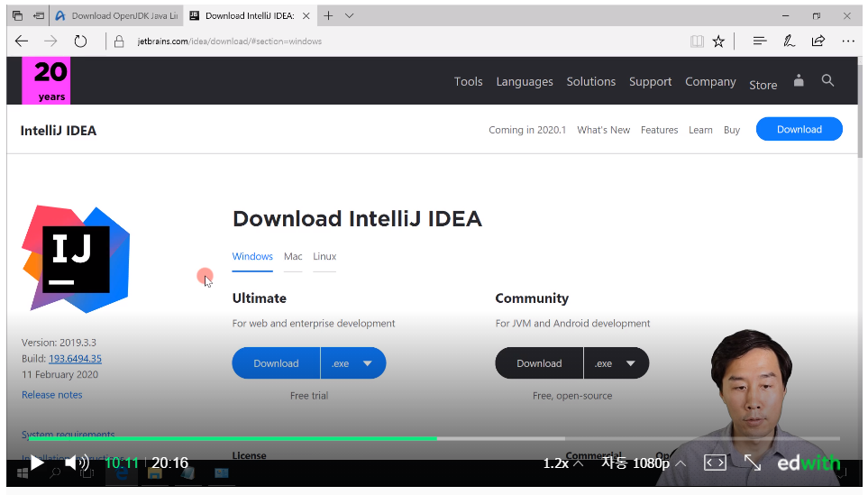Click the site lock icon
Image resolution: width=868 pixels, height=495 pixels.
tap(119, 41)
